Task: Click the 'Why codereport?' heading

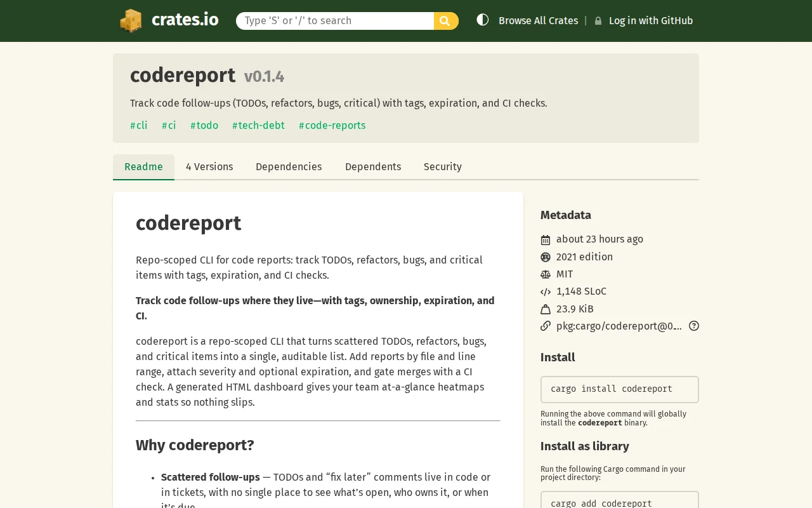Action: (195, 445)
